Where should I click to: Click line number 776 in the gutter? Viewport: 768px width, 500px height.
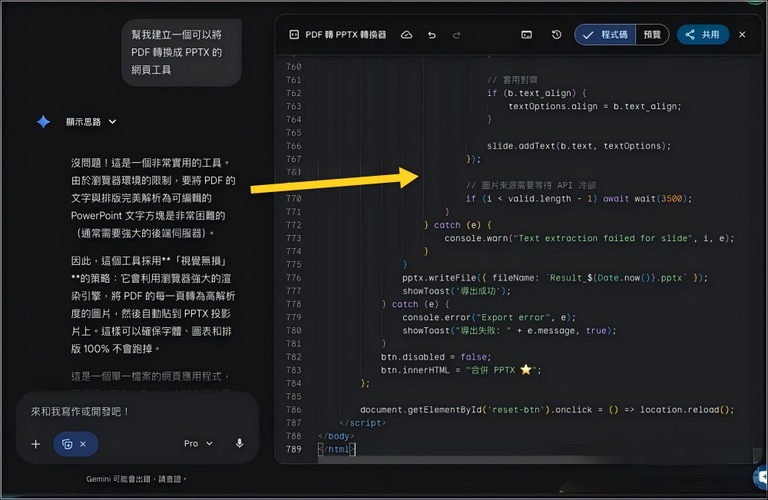(x=293, y=278)
